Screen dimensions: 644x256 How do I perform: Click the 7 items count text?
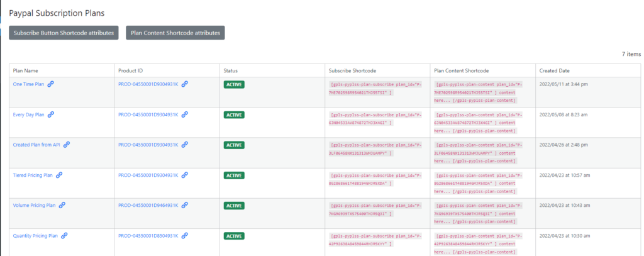631,54
